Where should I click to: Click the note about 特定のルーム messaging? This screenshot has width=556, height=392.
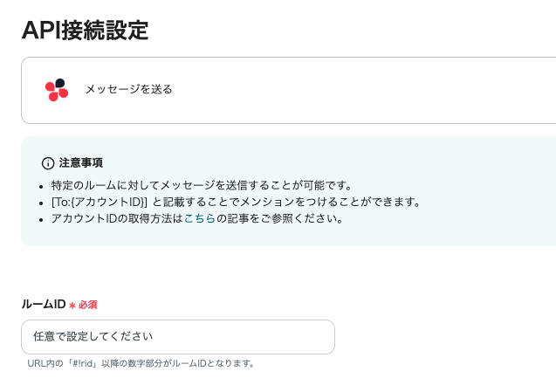[201, 185]
